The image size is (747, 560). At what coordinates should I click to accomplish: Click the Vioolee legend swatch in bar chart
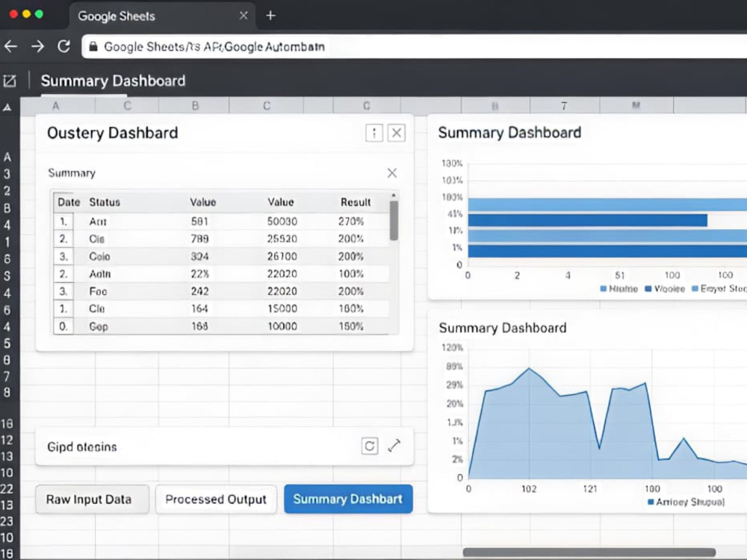648,288
